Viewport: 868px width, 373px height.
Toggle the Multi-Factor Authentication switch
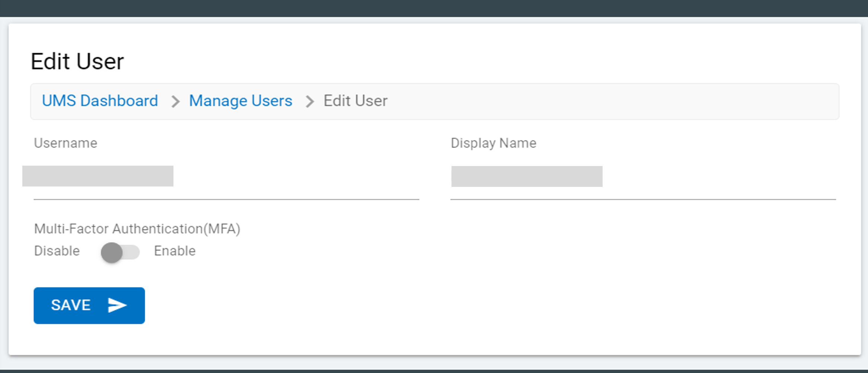(x=120, y=252)
